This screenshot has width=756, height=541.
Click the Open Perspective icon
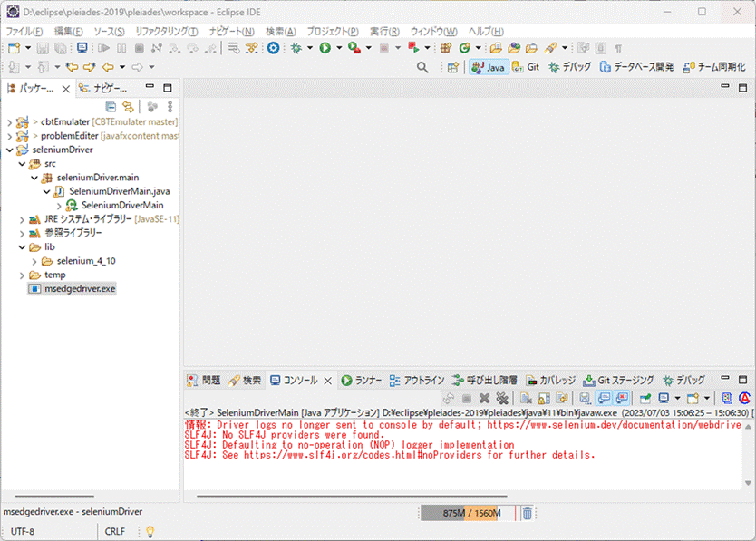pyautogui.click(x=452, y=67)
